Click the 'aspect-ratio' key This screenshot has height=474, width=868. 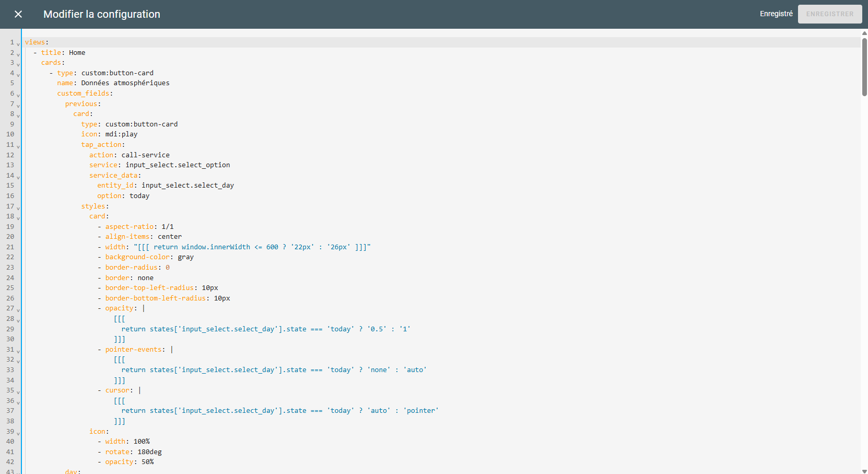point(130,227)
